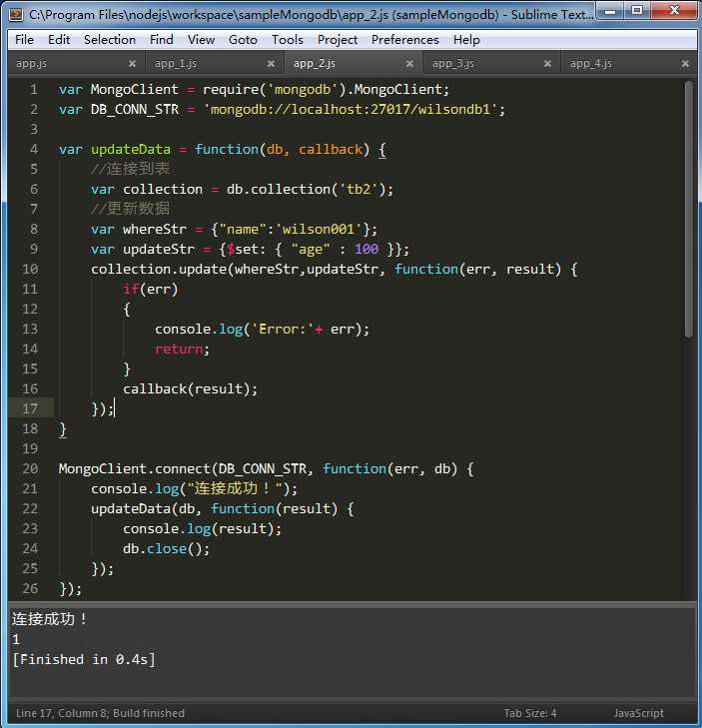Click the comment '//连接到表' on line 5
Screen dimensions: 702x728
pos(131,169)
